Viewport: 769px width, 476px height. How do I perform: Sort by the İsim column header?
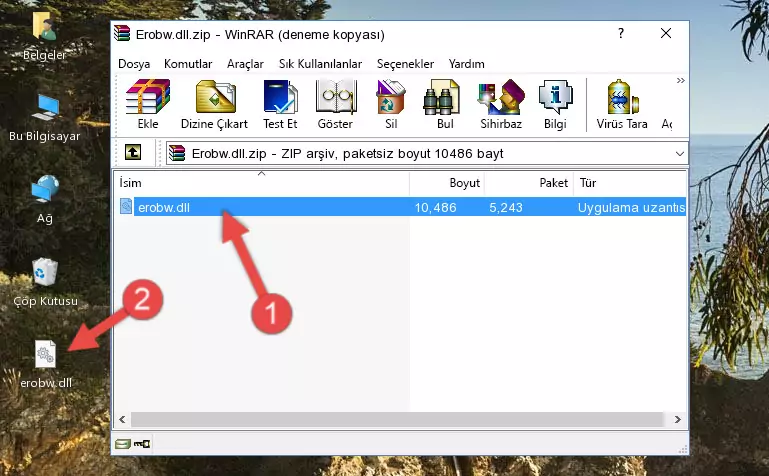tap(262, 183)
